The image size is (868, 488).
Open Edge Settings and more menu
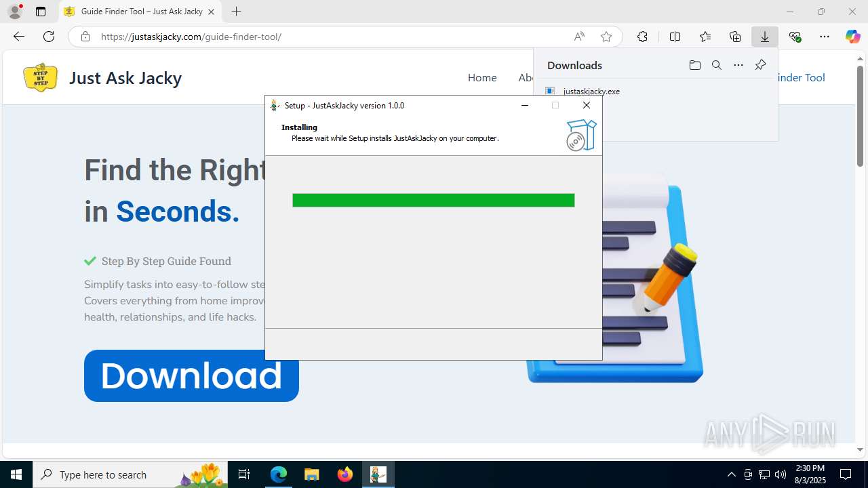pyautogui.click(x=825, y=37)
